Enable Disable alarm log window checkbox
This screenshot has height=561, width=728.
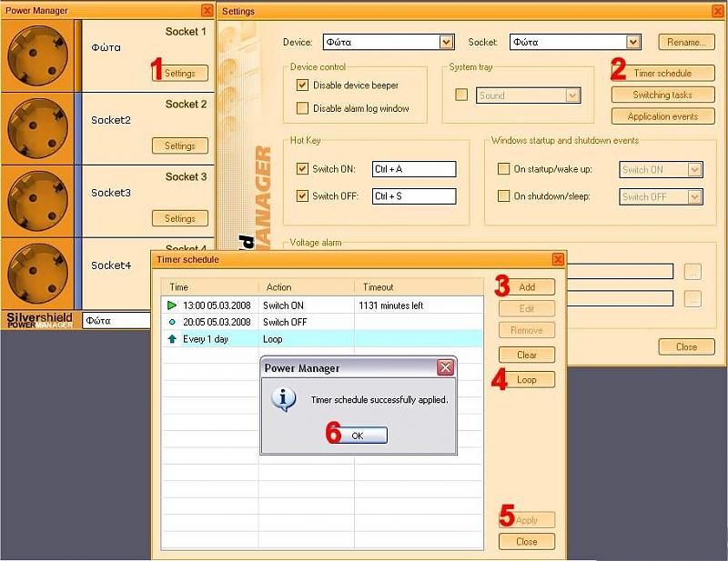[303, 108]
